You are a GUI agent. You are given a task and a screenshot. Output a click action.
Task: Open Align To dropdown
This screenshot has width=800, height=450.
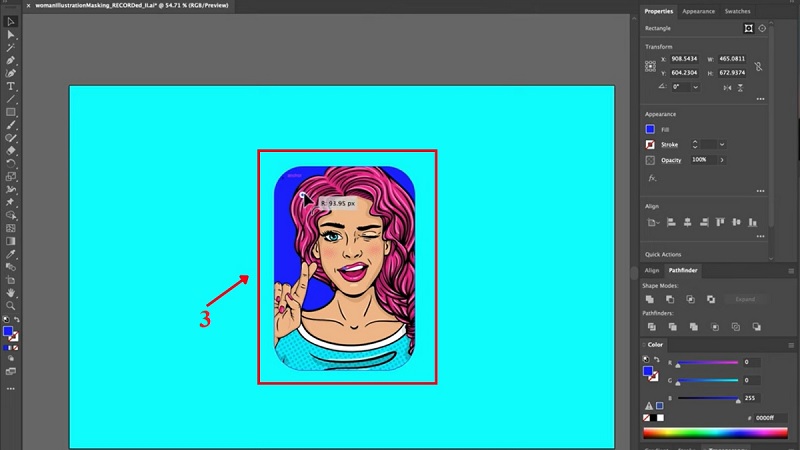(653, 222)
